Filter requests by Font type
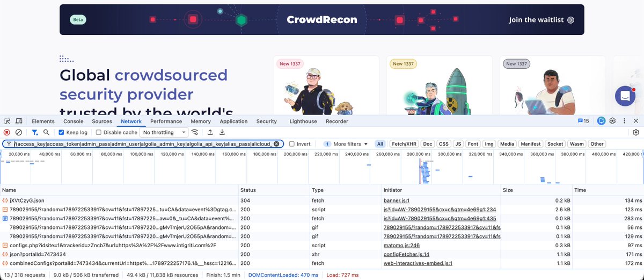The image size is (644, 280). (x=473, y=144)
